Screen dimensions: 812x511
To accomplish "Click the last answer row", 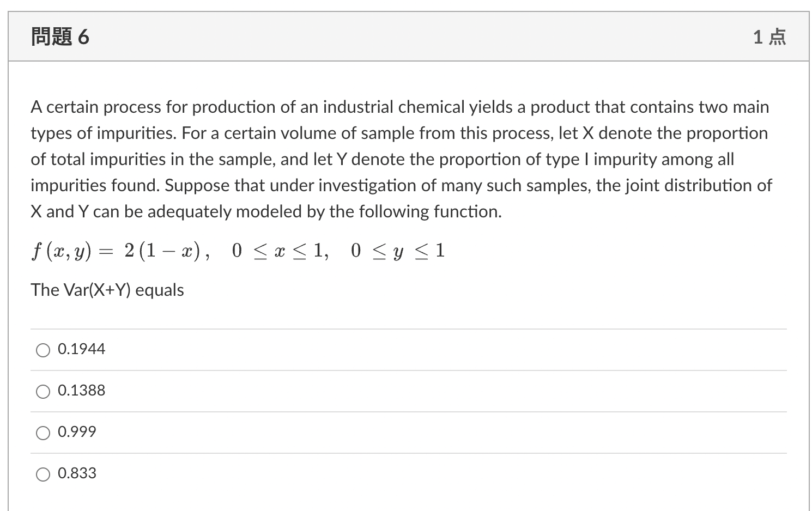I will 406,473.
